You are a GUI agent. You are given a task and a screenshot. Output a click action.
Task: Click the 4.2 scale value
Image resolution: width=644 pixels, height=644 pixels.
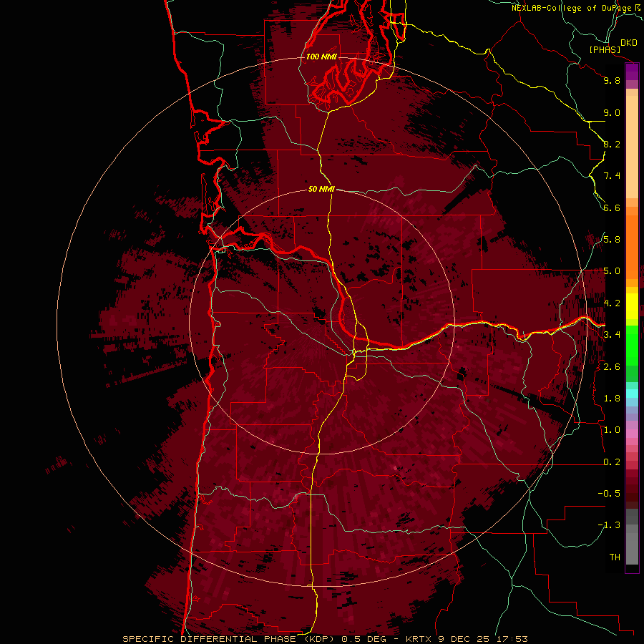click(612, 303)
